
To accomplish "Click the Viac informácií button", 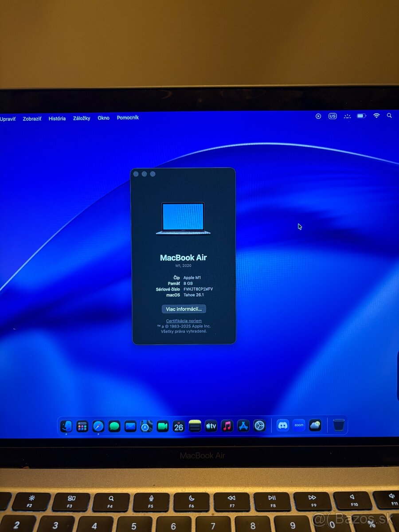I will click(x=184, y=309).
